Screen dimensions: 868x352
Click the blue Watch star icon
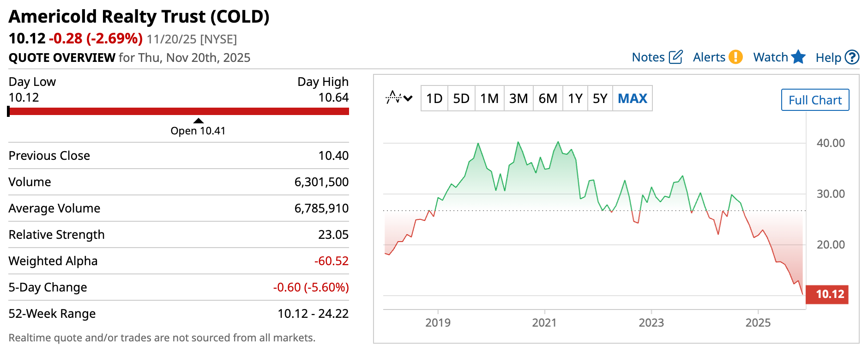pyautogui.click(x=798, y=57)
